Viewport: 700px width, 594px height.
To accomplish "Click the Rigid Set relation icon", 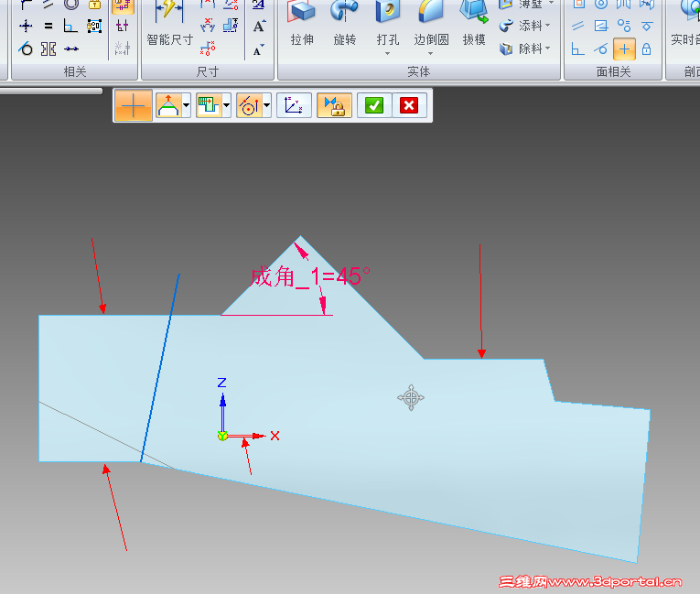I will tap(93, 26).
